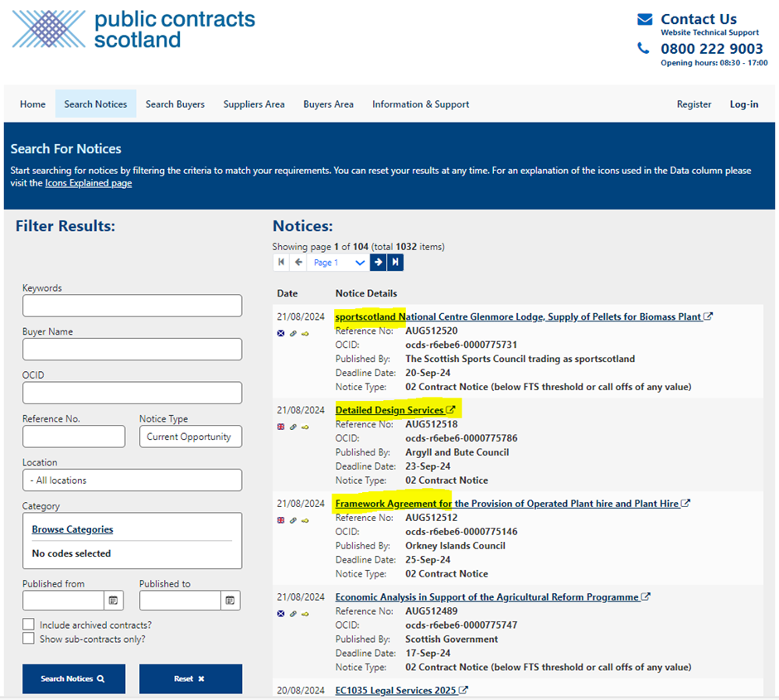Click paperclip attachment icon for AUG512520 notice

tap(293, 334)
